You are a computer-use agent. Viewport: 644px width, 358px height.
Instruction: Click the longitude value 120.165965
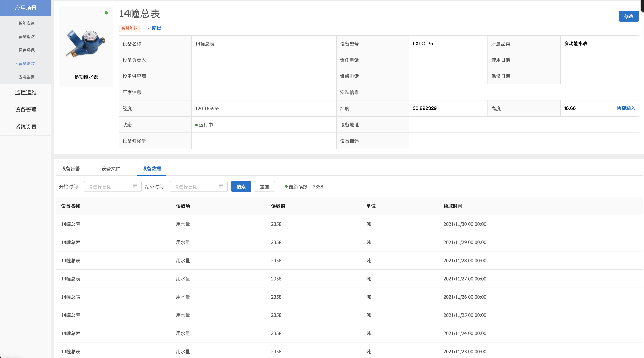pos(207,108)
